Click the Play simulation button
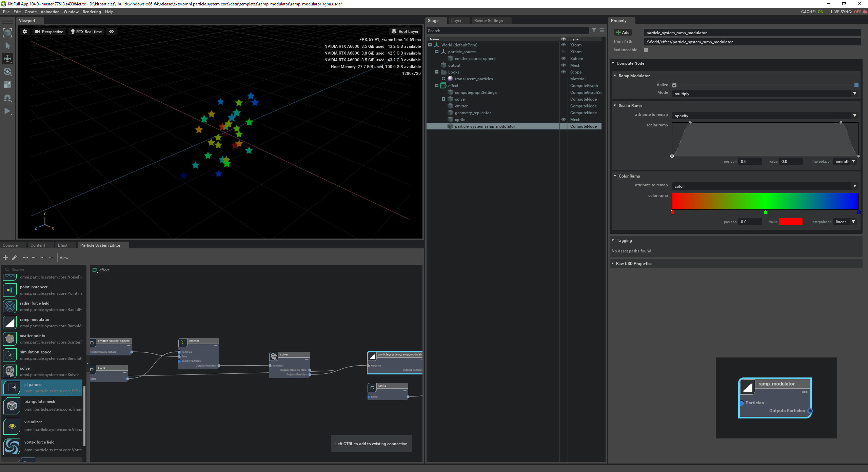This screenshot has width=868, height=472. [7, 111]
